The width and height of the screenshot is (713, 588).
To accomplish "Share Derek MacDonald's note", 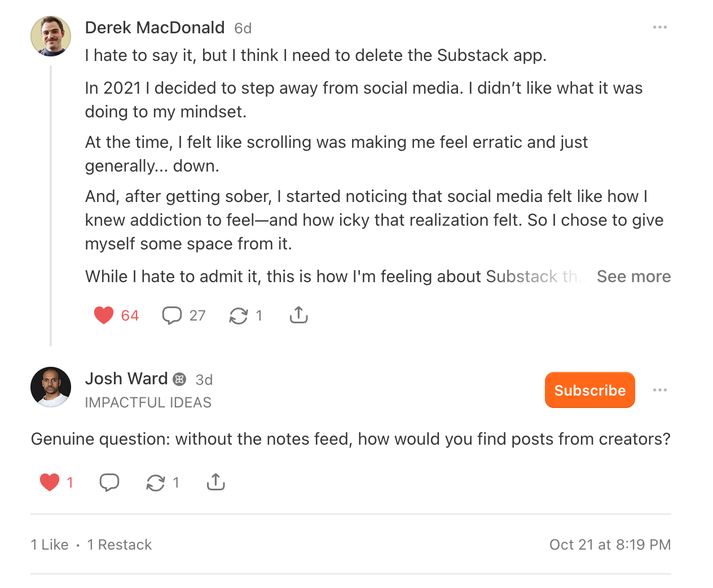I will click(298, 315).
